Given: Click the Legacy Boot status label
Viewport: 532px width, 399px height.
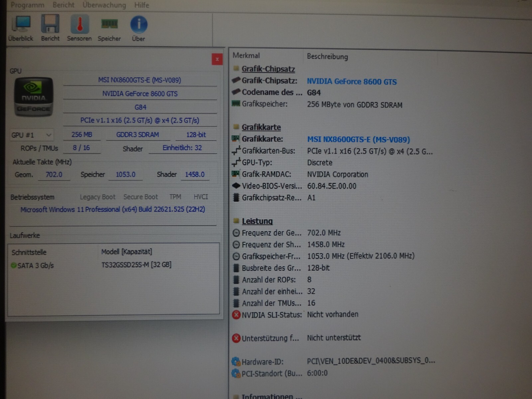Looking at the screenshot, I should pos(97,197).
